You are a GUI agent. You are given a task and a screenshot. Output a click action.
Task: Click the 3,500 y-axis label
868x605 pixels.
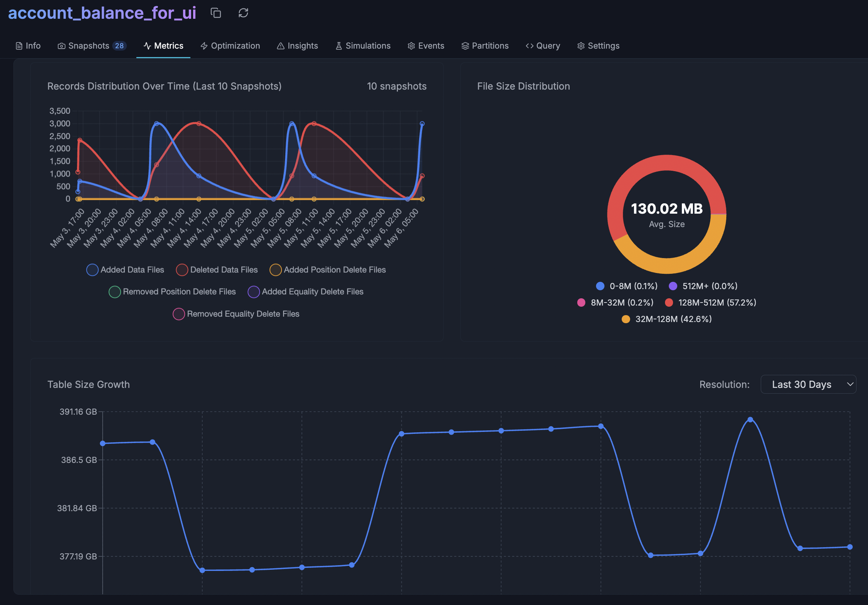tap(60, 111)
